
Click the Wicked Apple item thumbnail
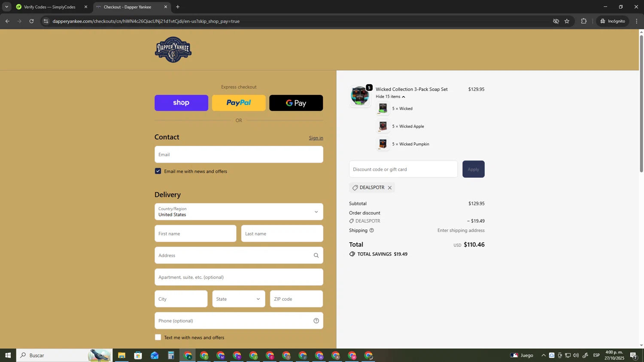point(383,127)
